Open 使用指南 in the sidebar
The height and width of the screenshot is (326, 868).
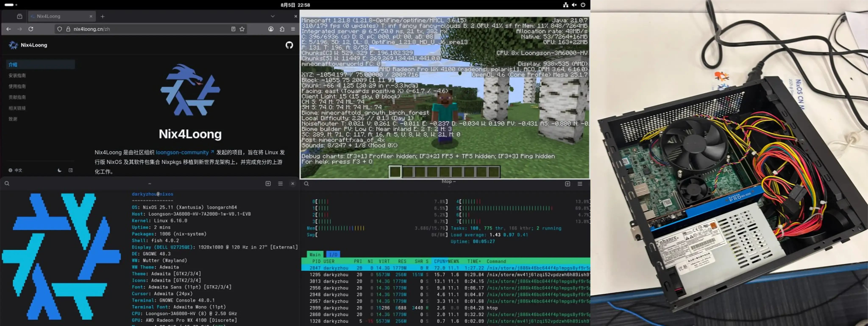(17, 86)
